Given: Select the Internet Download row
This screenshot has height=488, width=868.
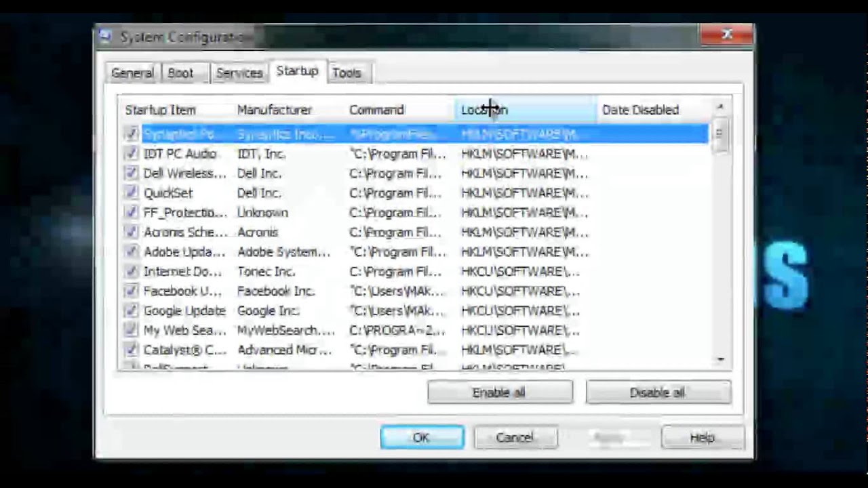Looking at the screenshot, I should point(414,272).
